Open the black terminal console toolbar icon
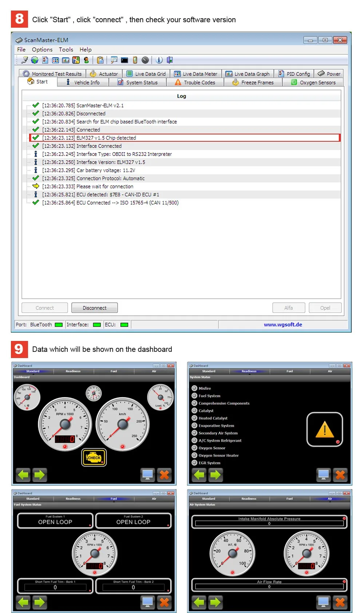 pyautogui.click(x=124, y=60)
